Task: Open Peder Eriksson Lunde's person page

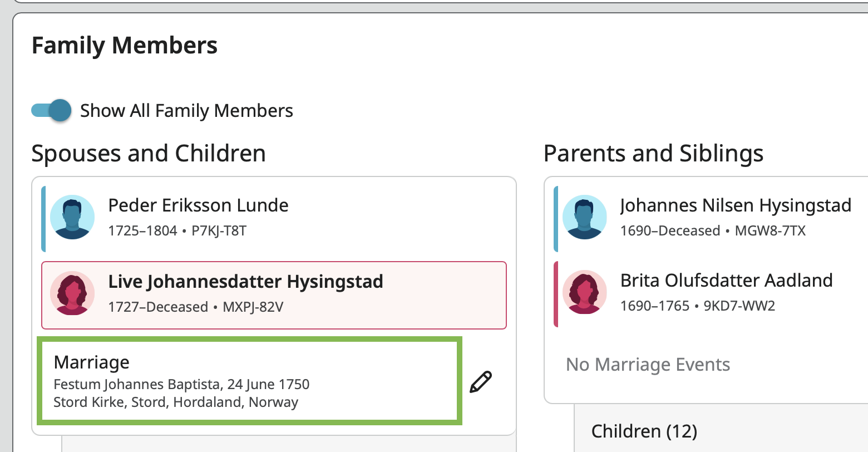Action: [198, 205]
